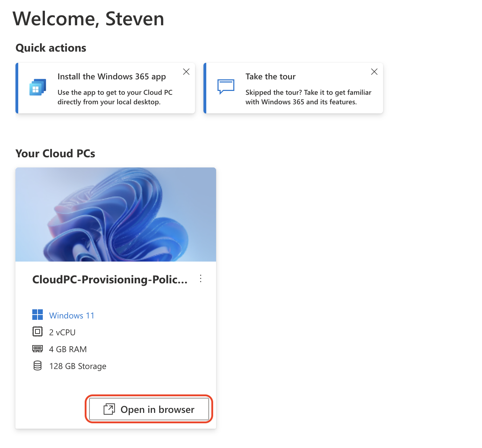The image size is (482, 448).
Task: Click the Windows 365 app icon
Action: (38, 87)
